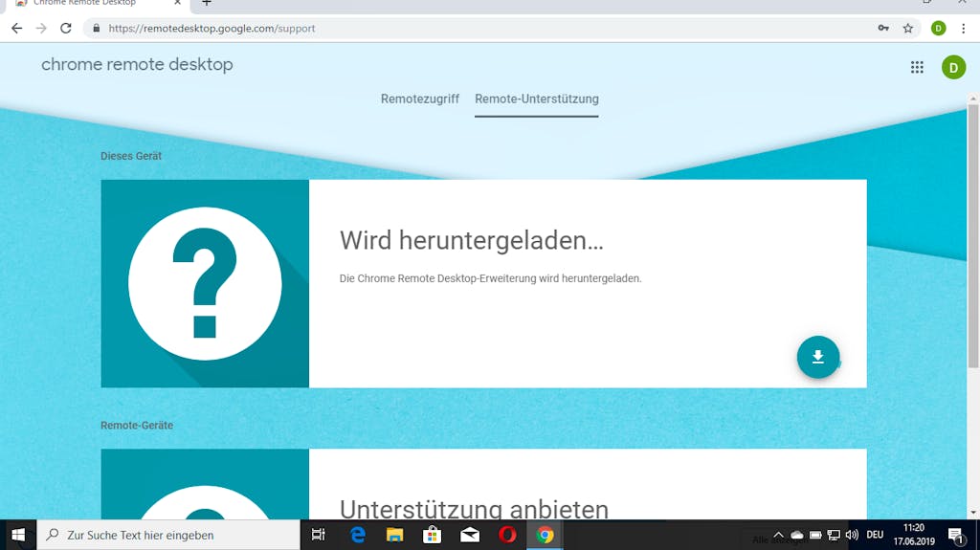Show hidden system tray icons
The width and height of the screenshot is (980, 550).
click(x=778, y=535)
